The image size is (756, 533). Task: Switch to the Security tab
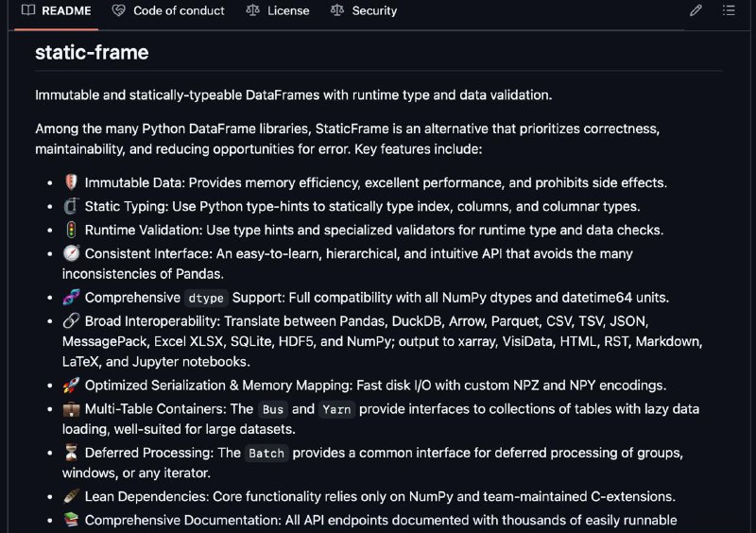point(364,11)
